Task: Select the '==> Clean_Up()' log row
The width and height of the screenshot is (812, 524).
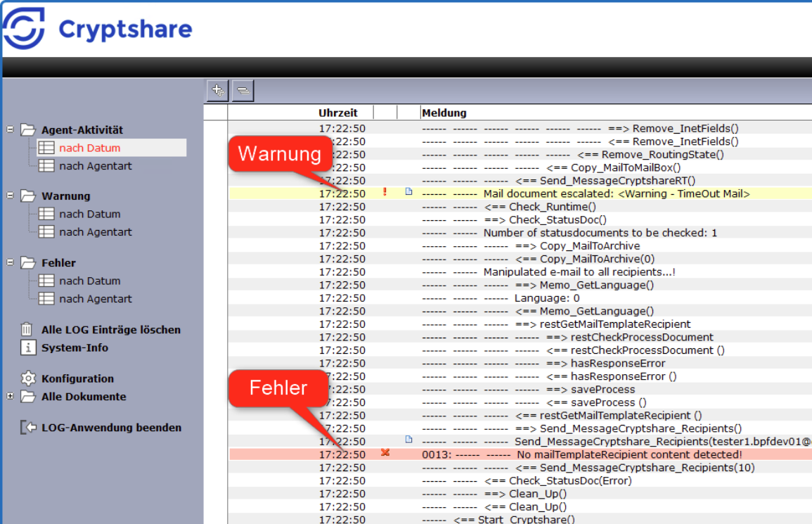Action: (520, 494)
